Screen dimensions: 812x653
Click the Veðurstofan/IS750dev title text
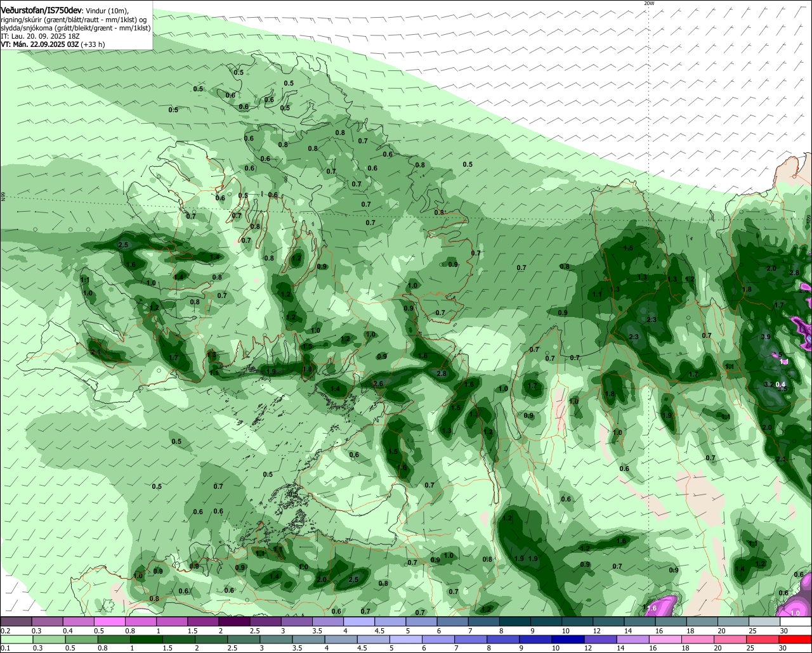coord(41,11)
